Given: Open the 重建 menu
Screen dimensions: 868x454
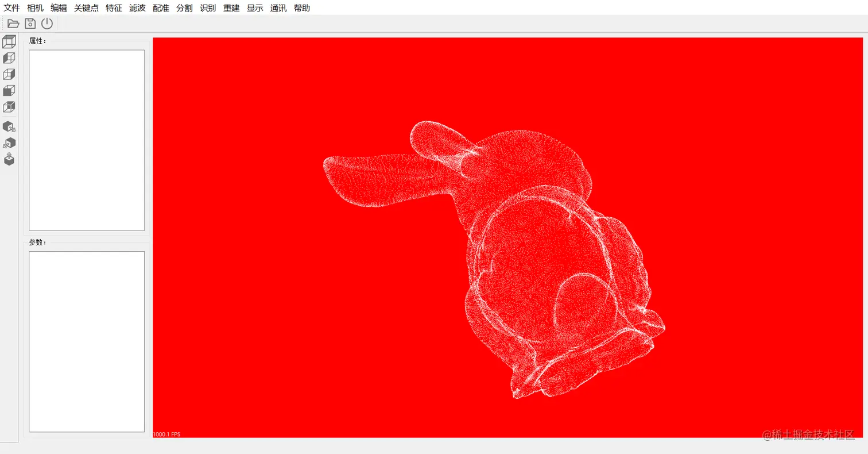Looking at the screenshot, I should click(x=231, y=8).
